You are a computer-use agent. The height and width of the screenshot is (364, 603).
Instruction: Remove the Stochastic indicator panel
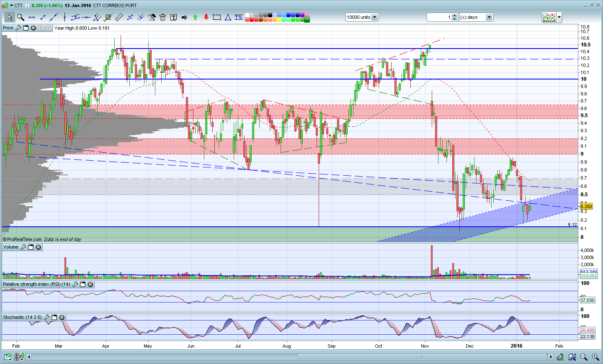pos(62,318)
